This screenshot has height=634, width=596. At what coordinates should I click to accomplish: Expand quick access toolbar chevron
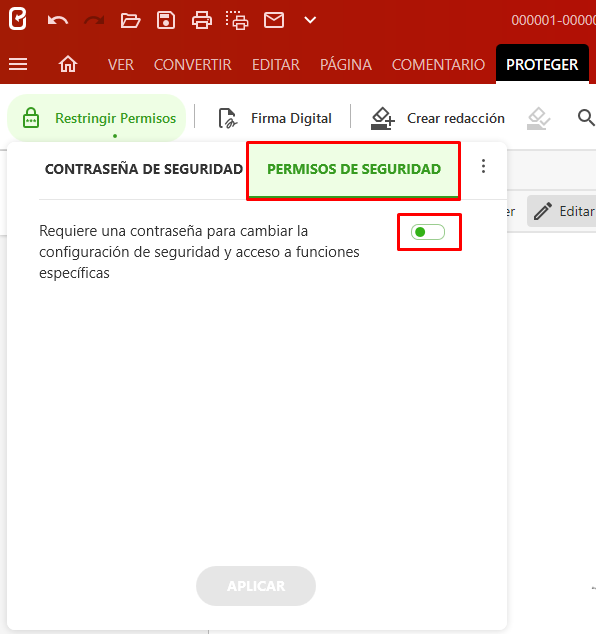[310, 20]
